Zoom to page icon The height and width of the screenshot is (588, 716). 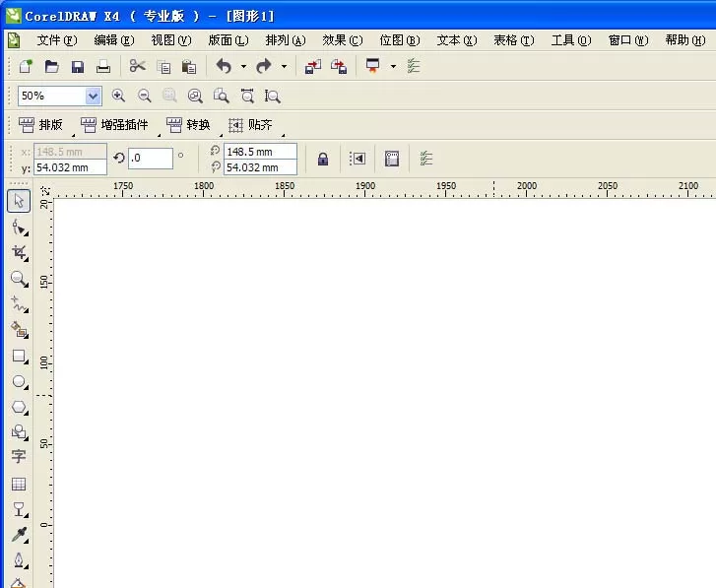point(221,96)
